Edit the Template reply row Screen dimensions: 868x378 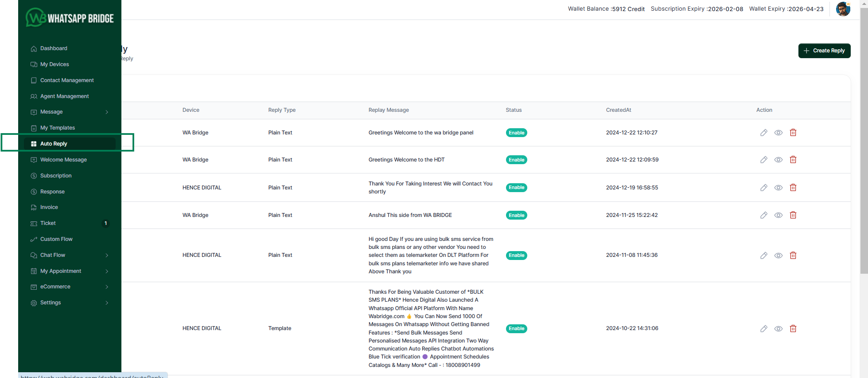pyautogui.click(x=764, y=329)
